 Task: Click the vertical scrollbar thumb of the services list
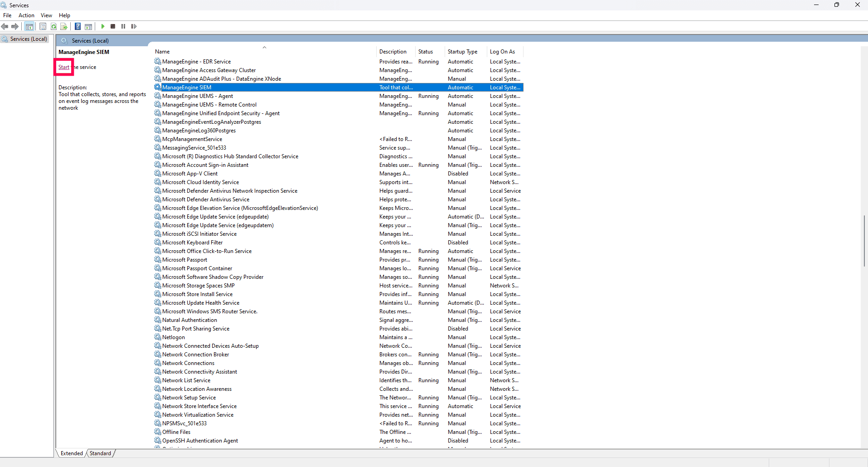click(864, 241)
